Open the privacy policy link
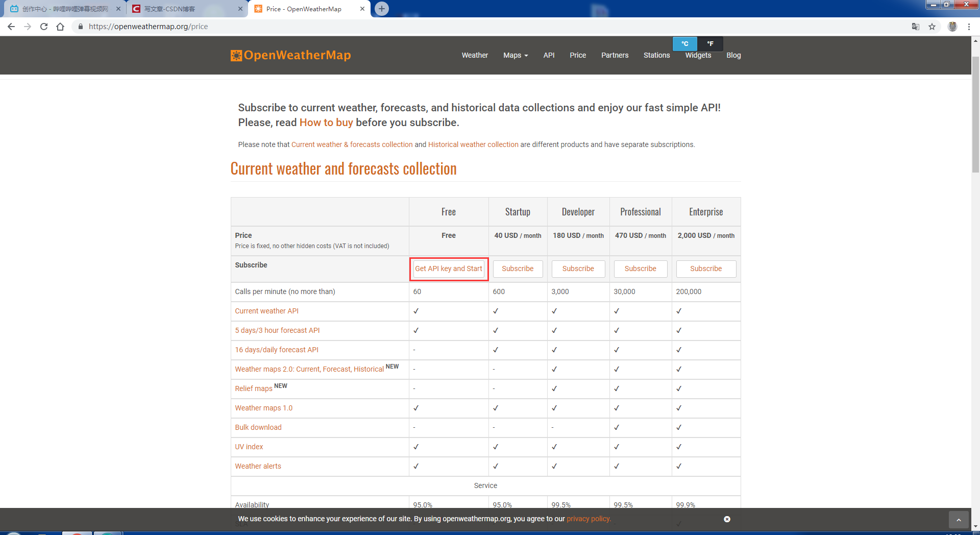980x535 pixels. pos(589,519)
